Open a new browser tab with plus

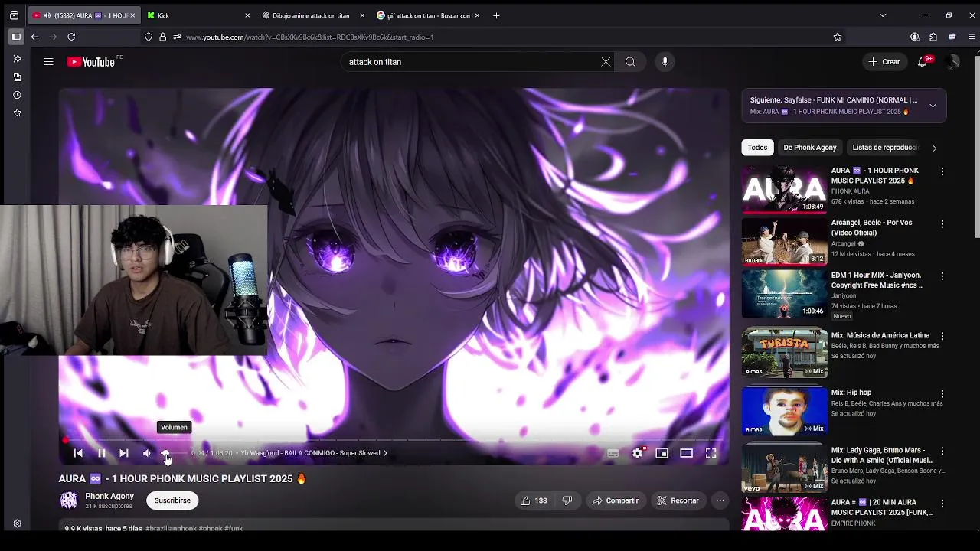496,15
